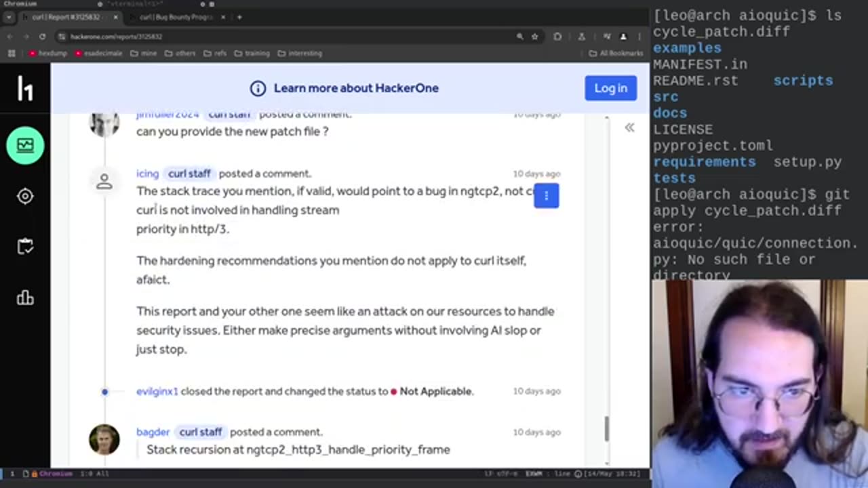This screenshot has height=488, width=868.
Task: Open the Learn more about HackerOne link
Action: coord(356,88)
